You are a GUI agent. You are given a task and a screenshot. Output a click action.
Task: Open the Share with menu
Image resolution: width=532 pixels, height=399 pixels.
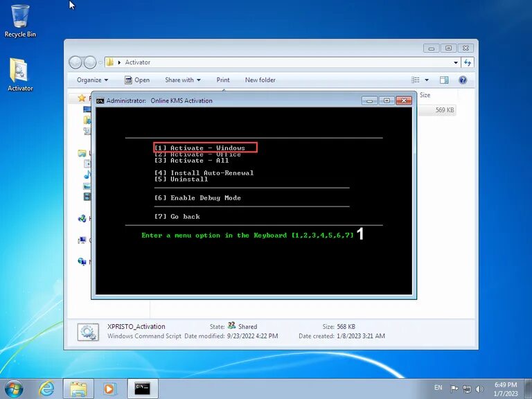pos(183,80)
